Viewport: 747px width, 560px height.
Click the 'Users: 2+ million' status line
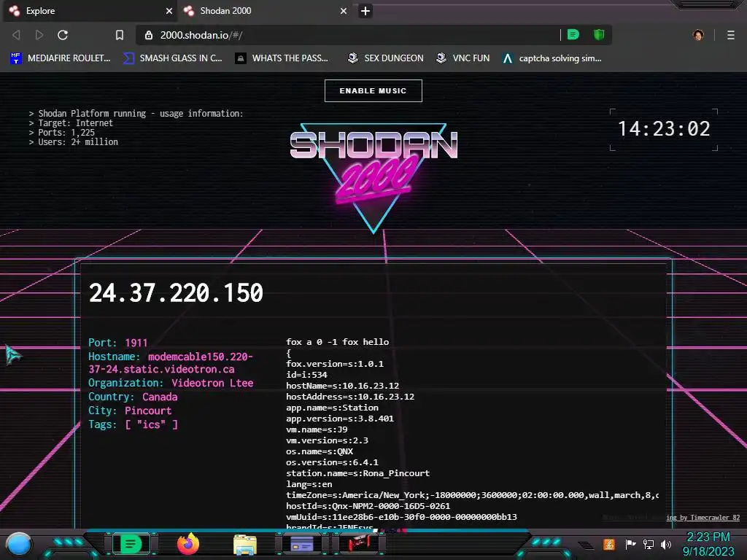(x=74, y=142)
